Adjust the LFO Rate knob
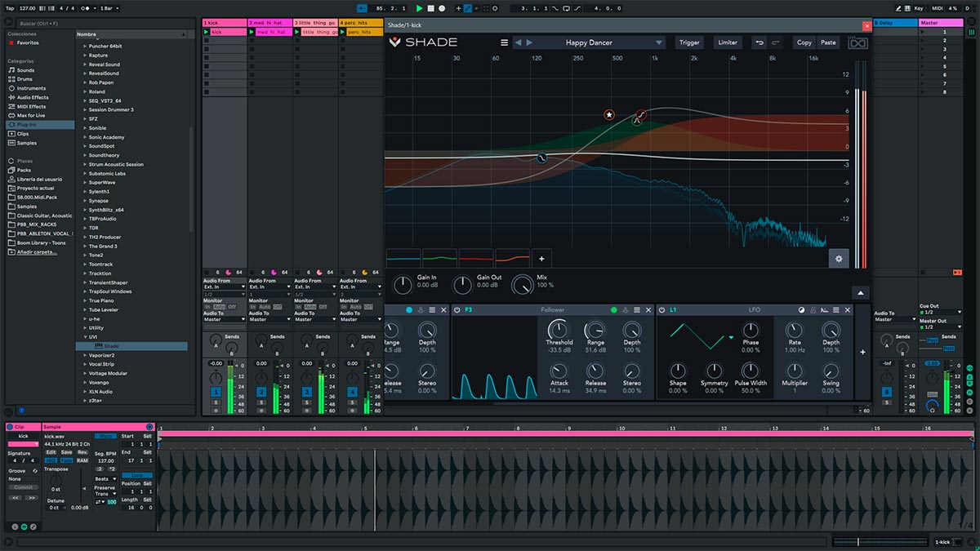The image size is (980, 551). [x=795, y=330]
